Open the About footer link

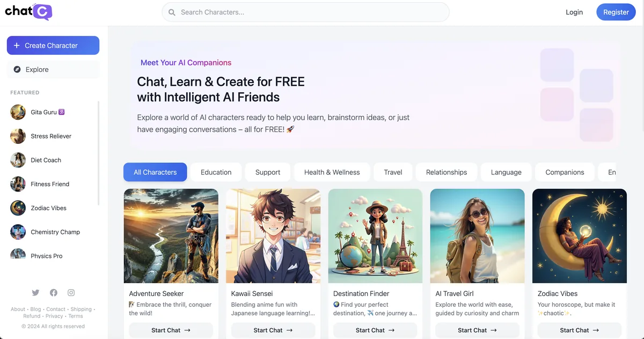[18, 309]
